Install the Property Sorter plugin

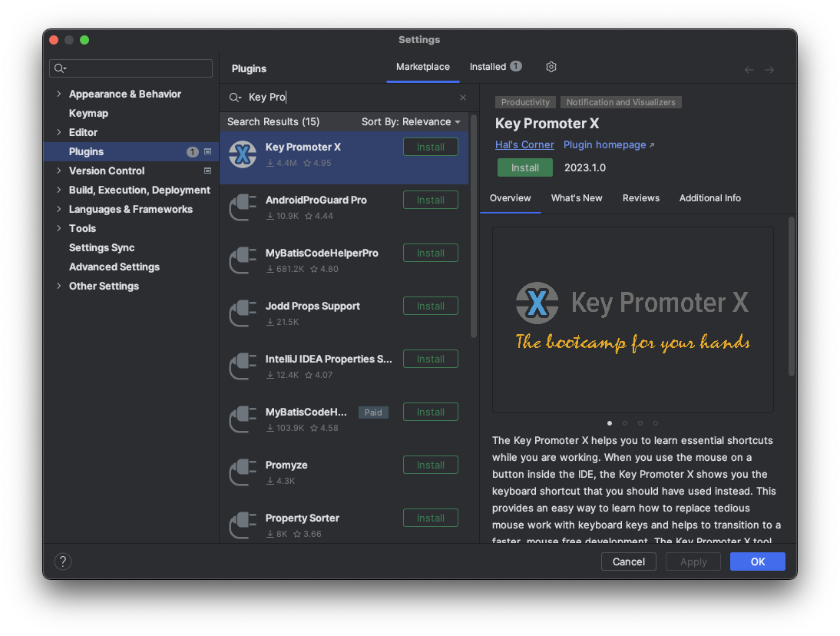pos(430,518)
